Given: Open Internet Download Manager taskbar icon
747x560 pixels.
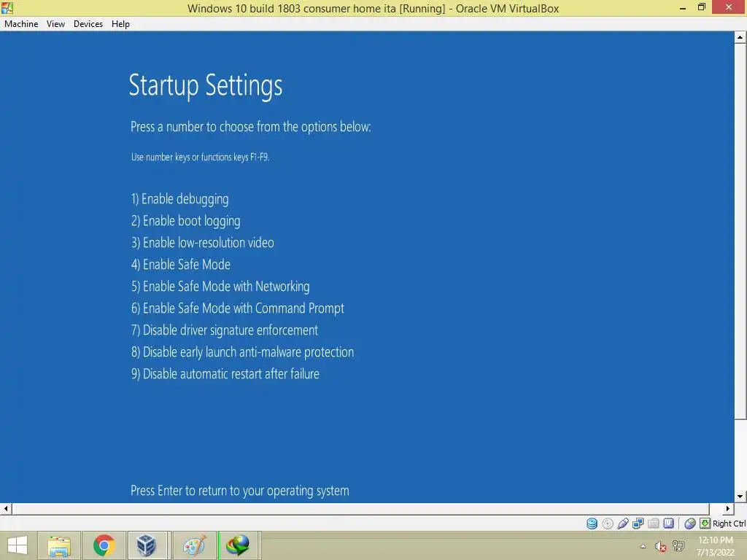Looking at the screenshot, I should click(238, 545).
